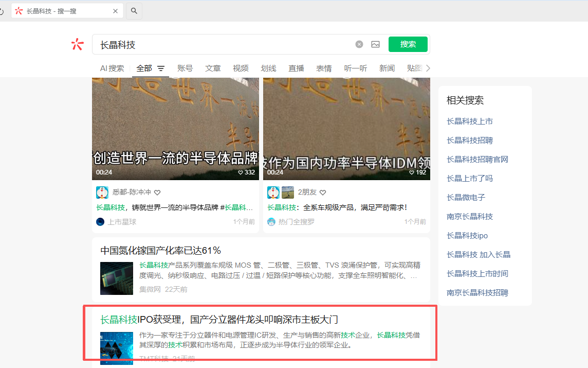Open video title 全系车规级产品，满足严苛需求
The height and width of the screenshot is (368, 588).
[337, 207]
